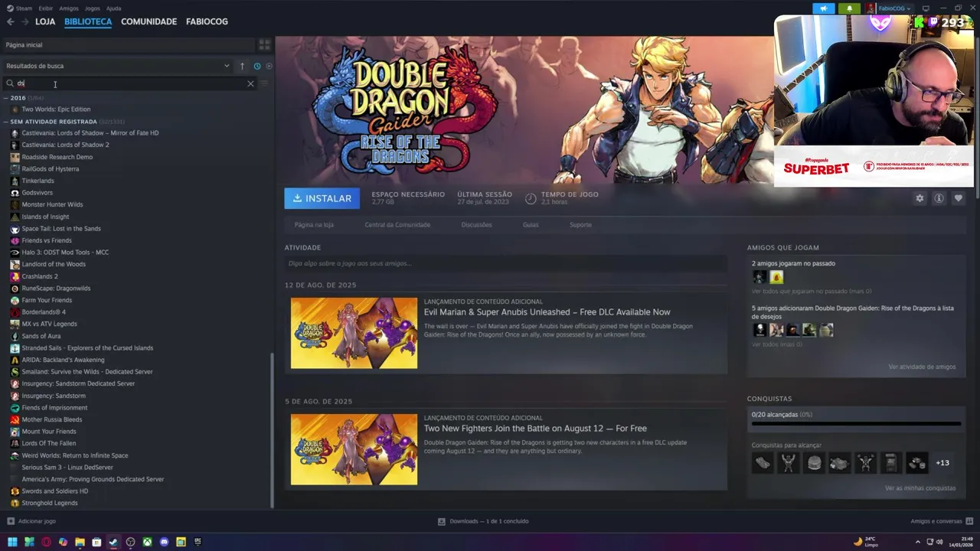This screenshot has width=980, height=551.
Task: Open the Guias tab
Action: [531, 225]
